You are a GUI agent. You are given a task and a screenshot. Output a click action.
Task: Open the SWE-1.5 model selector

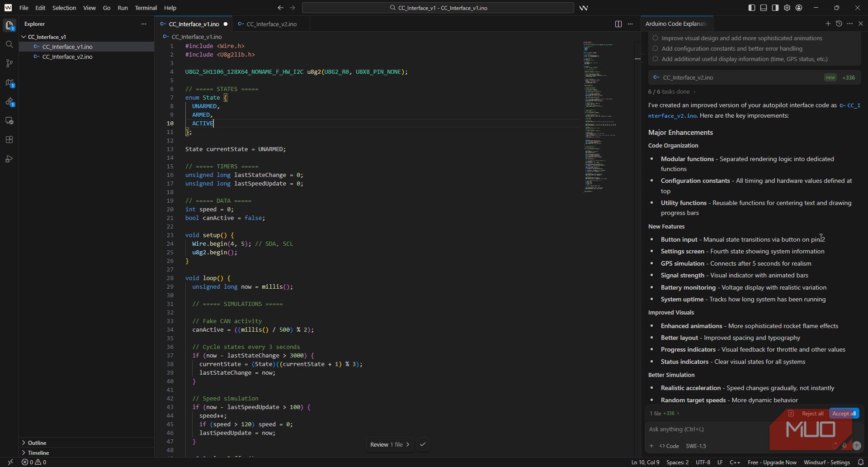click(696, 446)
